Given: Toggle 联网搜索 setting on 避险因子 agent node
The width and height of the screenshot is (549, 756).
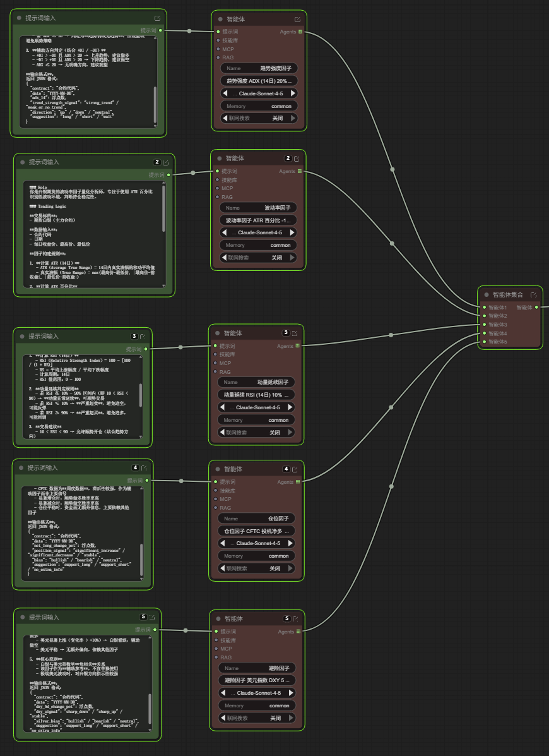Looking at the screenshot, I should [x=257, y=718].
